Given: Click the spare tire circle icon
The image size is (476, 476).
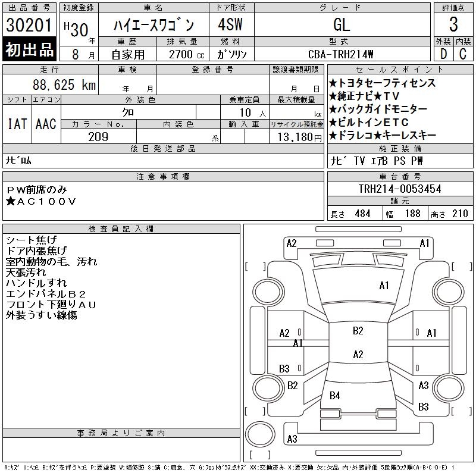Looking at the screenshot, I should click(x=260, y=434).
